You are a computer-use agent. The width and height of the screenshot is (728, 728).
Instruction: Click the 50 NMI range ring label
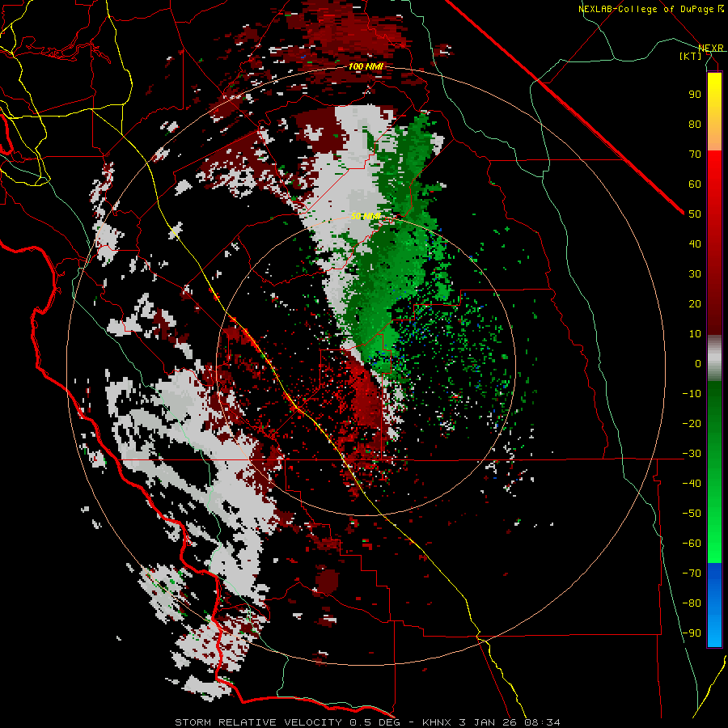pyautogui.click(x=366, y=216)
